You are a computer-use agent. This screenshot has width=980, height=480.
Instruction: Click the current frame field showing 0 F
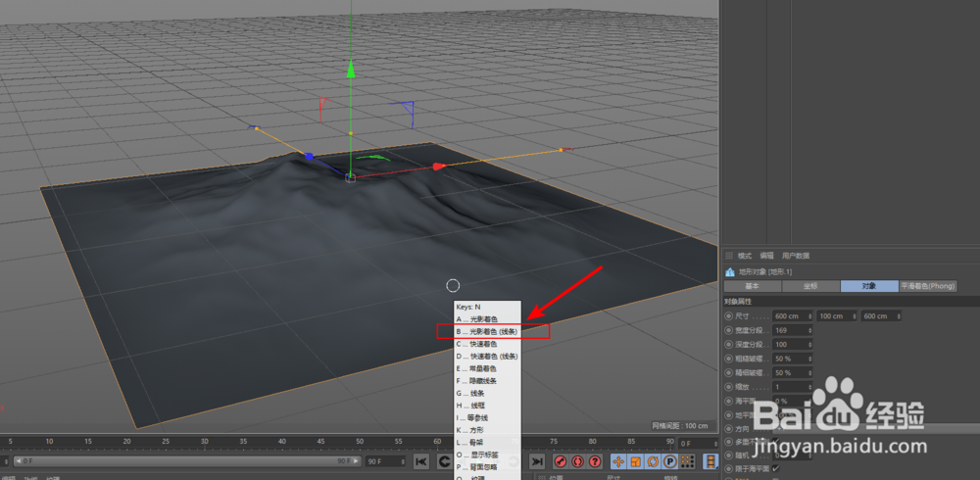[x=698, y=443]
